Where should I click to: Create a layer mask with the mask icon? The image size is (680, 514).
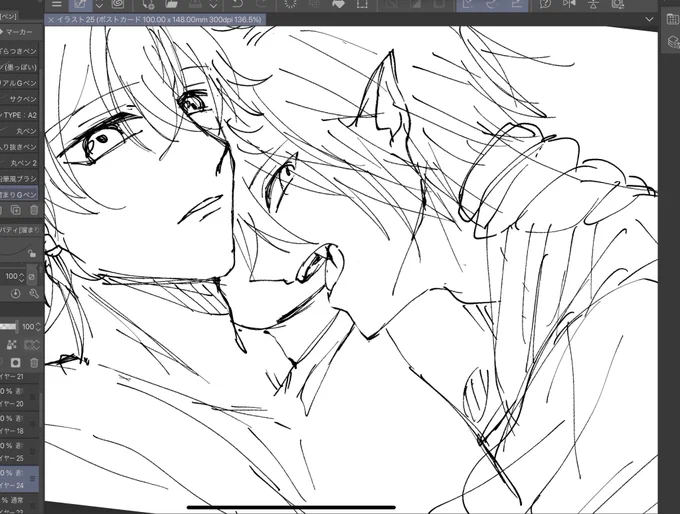pos(16,362)
